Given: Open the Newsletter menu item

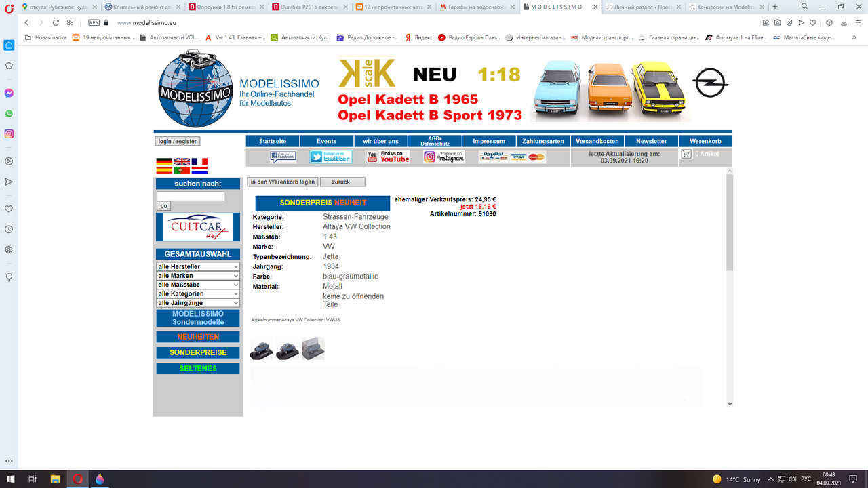Looking at the screenshot, I should [652, 141].
